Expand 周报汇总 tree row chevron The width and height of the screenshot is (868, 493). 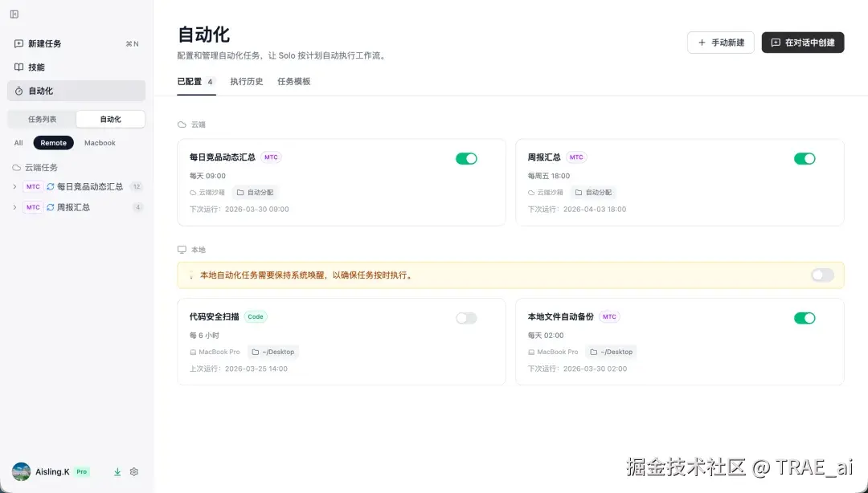(14, 207)
